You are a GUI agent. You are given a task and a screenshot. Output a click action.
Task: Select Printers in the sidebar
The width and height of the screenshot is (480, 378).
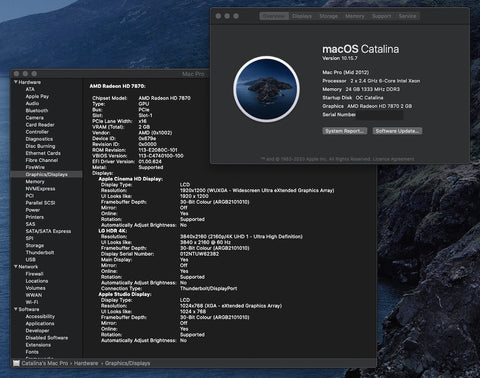click(x=35, y=217)
